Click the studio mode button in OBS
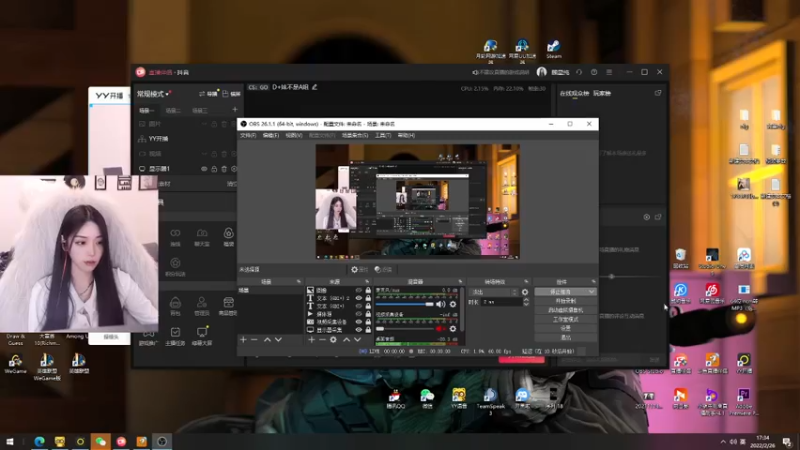This screenshot has width=800, height=450. coord(565,319)
